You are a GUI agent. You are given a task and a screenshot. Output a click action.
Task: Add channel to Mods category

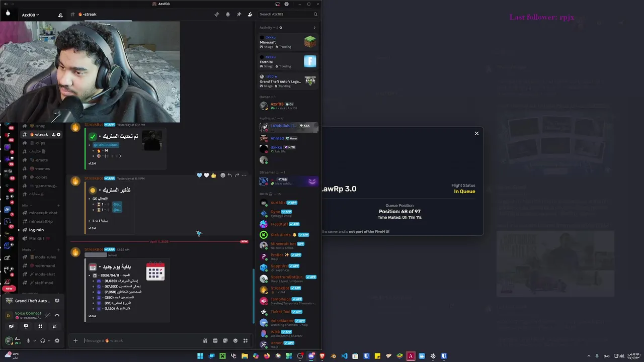(58, 250)
